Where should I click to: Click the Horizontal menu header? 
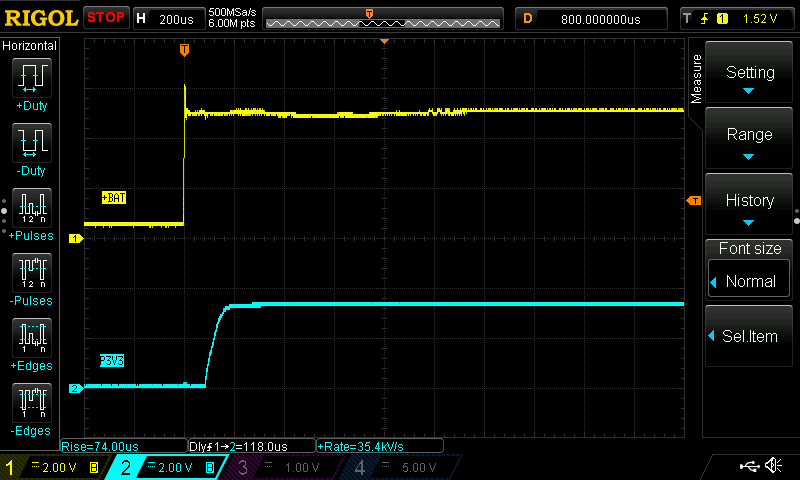[30, 46]
